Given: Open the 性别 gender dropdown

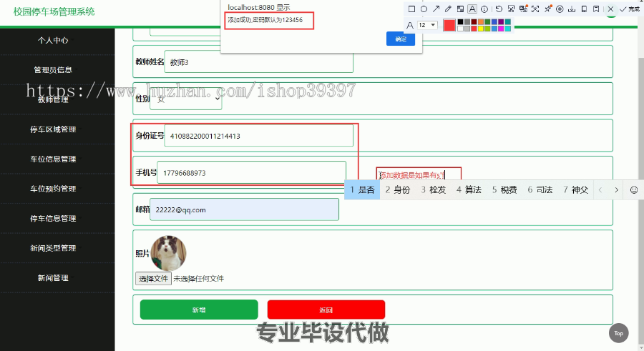Looking at the screenshot, I should point(186,99).
